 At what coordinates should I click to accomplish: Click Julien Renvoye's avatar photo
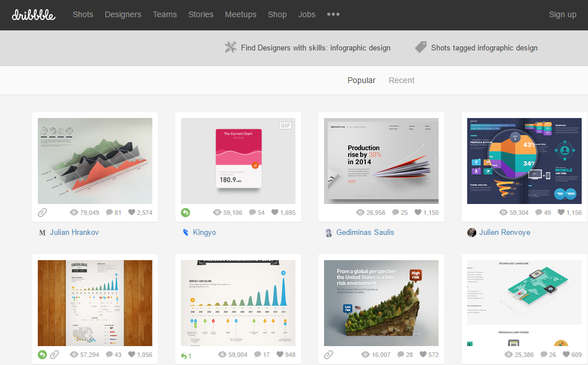click(472, 233)
